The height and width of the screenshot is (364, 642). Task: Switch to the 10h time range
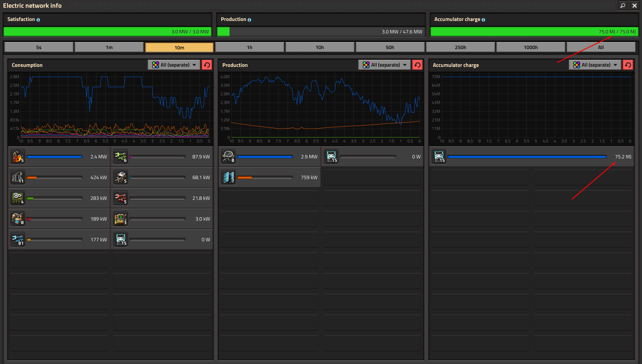320,47
